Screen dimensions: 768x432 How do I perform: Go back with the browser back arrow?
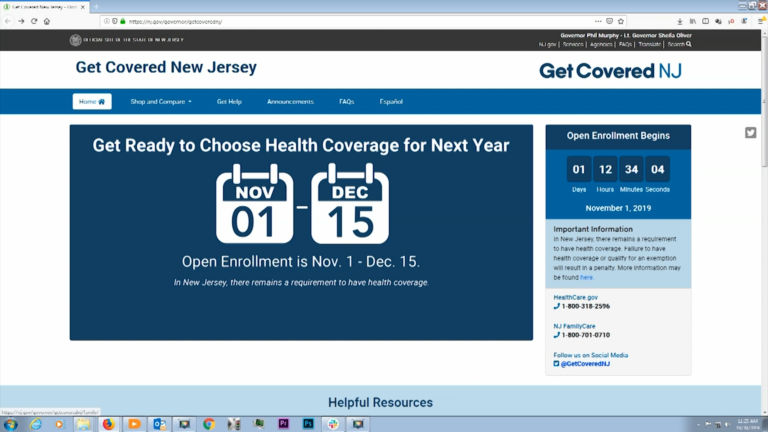(8, 22)
